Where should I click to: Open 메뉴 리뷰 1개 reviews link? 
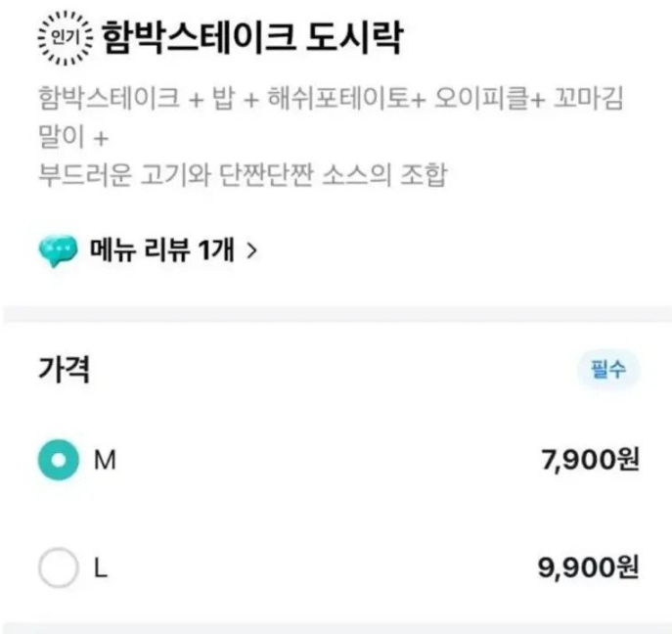162,249
